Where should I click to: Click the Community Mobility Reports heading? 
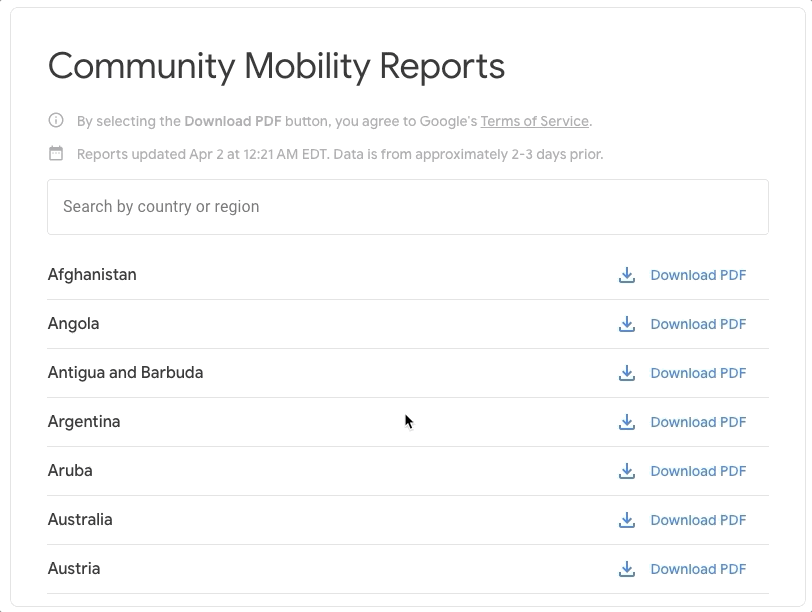click(x=276, y=66)
